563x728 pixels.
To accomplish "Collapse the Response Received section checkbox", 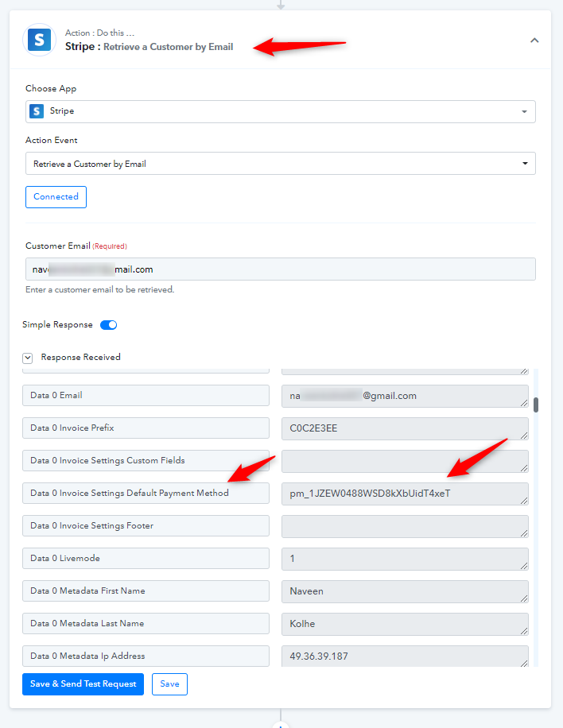I will (x=27, y=358).
